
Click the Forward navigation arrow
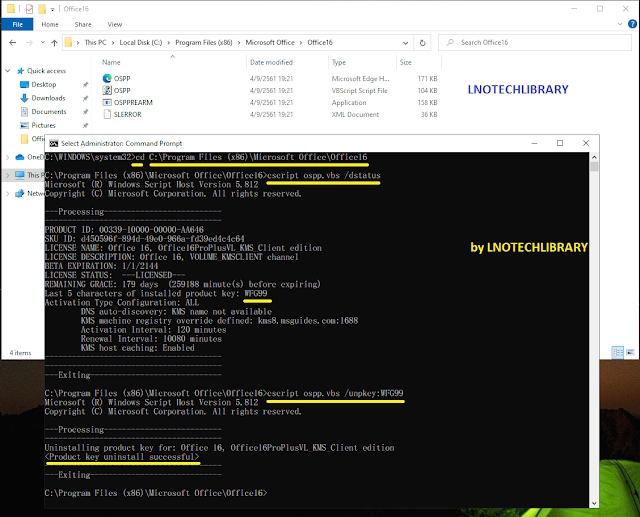tap(29, 42)
